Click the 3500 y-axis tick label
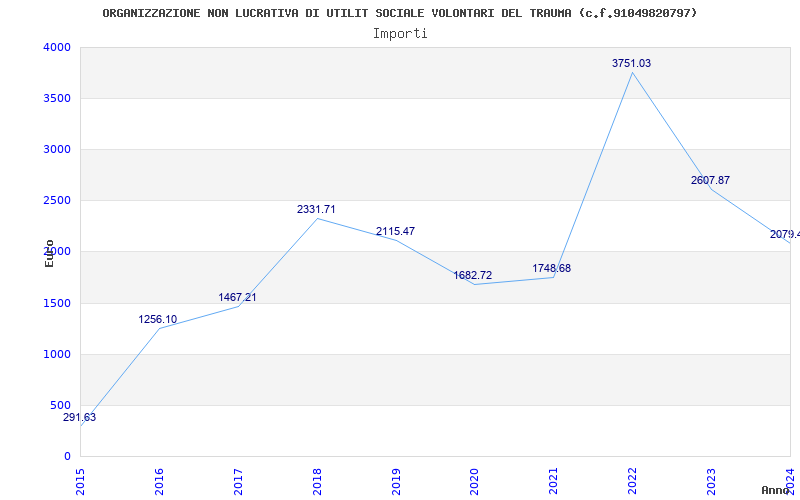 [x=57, y=98]
